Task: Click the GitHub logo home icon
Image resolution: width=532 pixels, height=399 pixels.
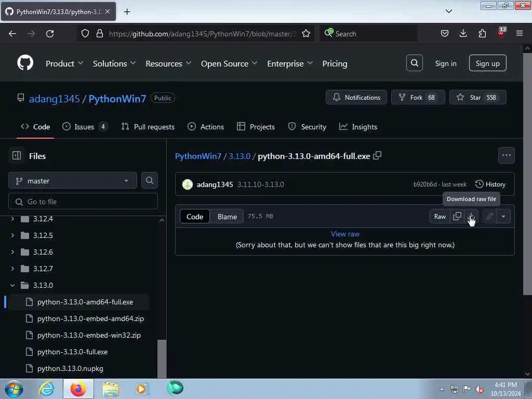Action: (x=25, y=63)
